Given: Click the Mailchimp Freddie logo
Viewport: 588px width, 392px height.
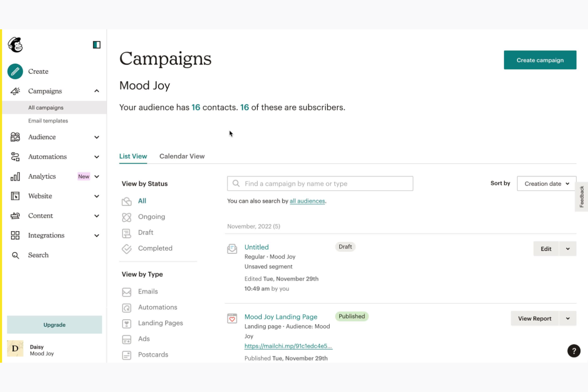Looking at the screenshot, I should (14, 45).
